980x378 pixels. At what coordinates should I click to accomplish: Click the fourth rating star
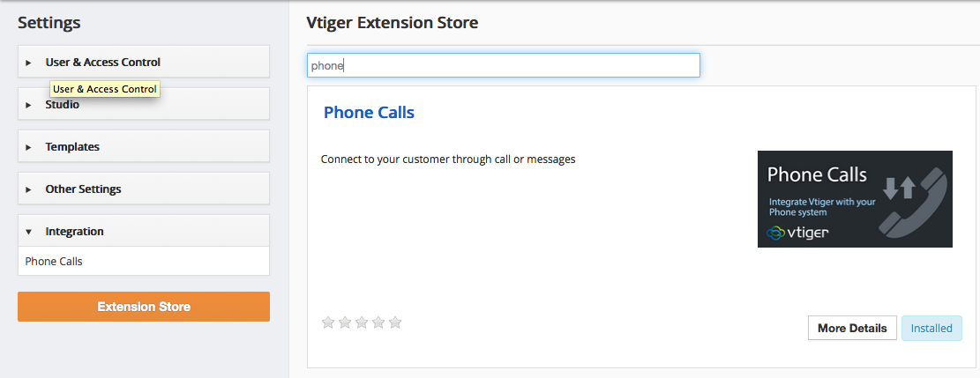click(378, 322)
